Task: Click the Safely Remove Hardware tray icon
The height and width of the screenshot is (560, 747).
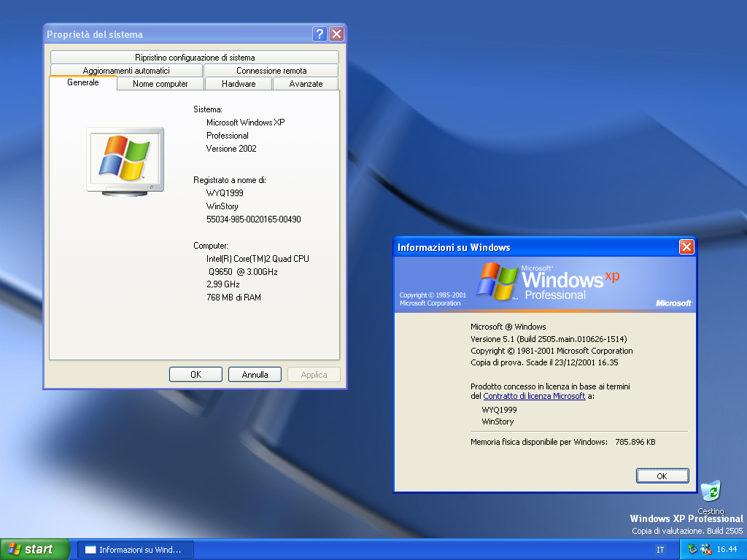Action: pyautogui.click(x=692, y=550)
